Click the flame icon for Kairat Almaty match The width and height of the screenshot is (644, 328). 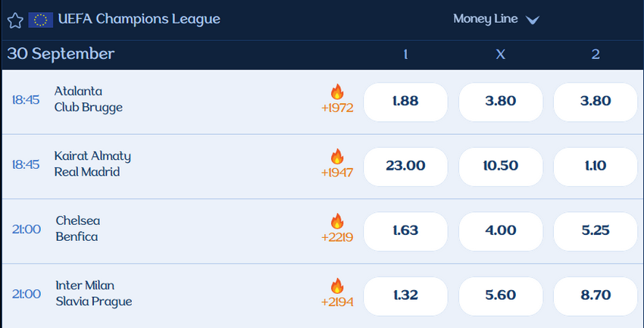pyautogui.click(x=337, y=157)
